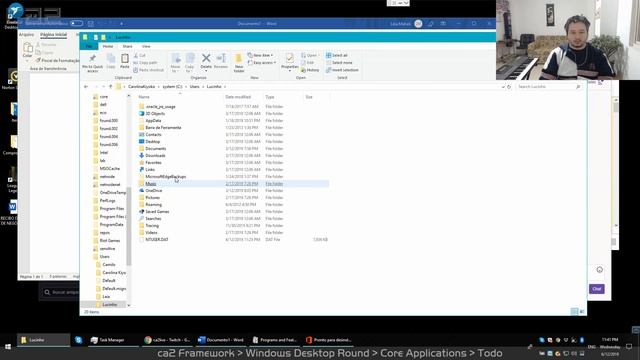Viewport: 640px width, 360px height.
Task: Click Cut scissors in the ribbon
Action: [x=140, y=55]
